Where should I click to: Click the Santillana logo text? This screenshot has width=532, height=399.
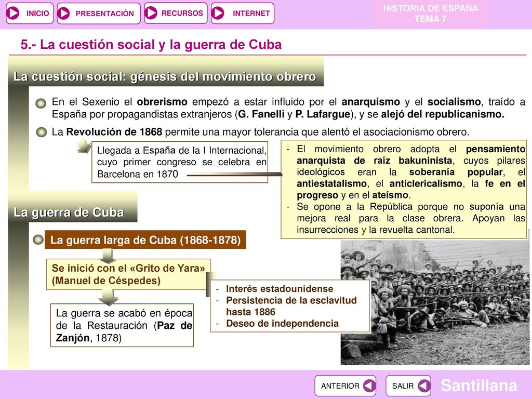[479, 385]
